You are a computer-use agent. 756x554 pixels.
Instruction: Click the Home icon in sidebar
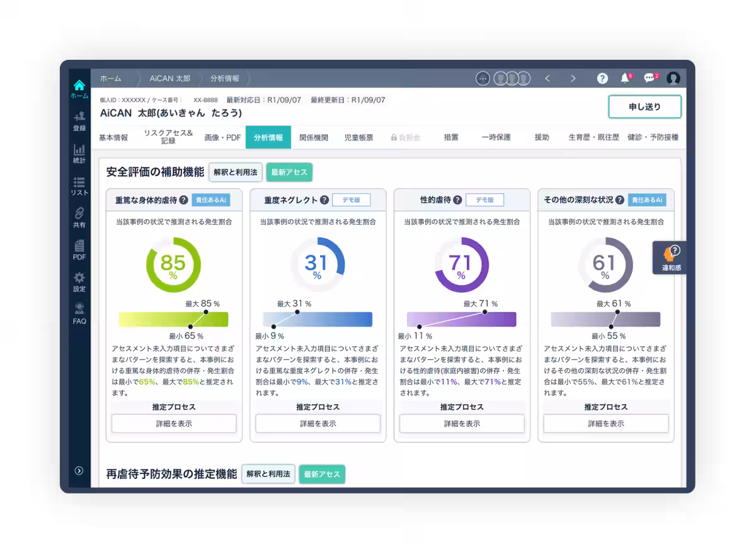pyautogui.click(x=79, y=86)
